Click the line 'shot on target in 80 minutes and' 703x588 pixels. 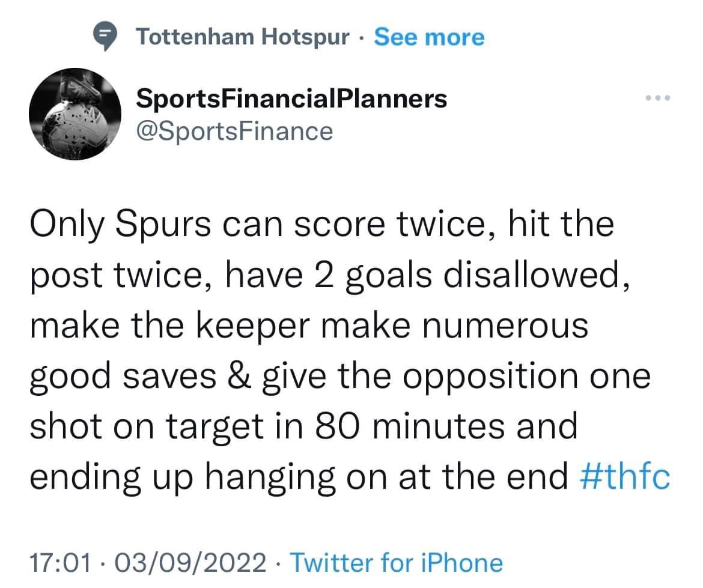coord(303,426)
